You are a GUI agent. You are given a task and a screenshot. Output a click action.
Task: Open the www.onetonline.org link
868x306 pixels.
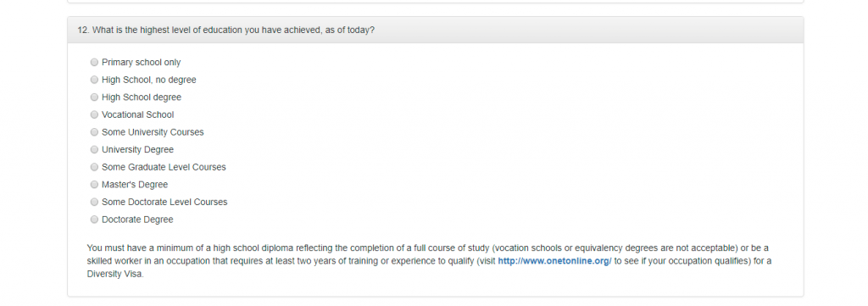554,260
